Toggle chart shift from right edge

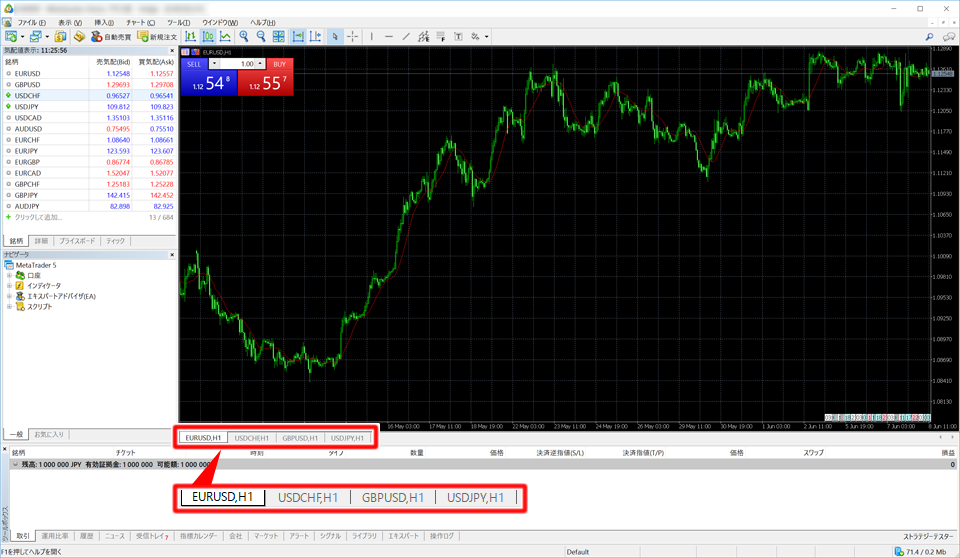tap(315, 37)
